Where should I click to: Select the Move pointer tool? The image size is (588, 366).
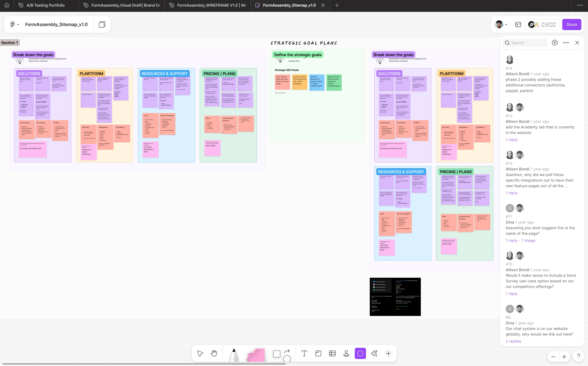200,353
